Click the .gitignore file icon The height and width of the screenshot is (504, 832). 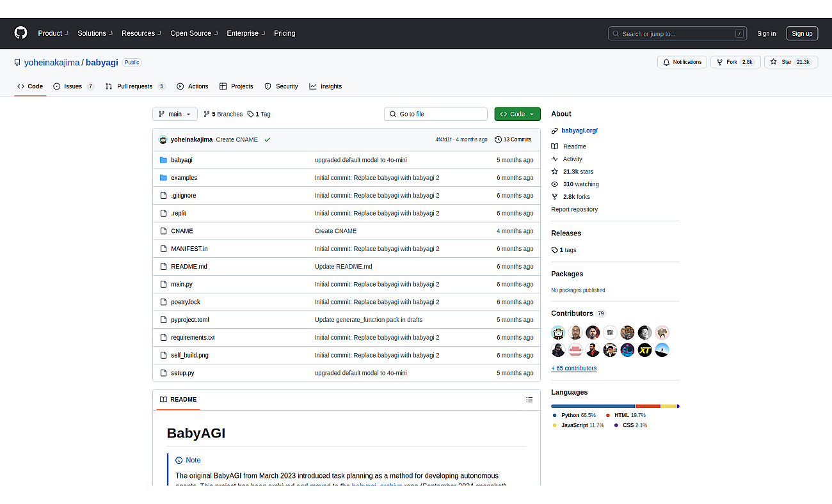(x=163, y=196)
